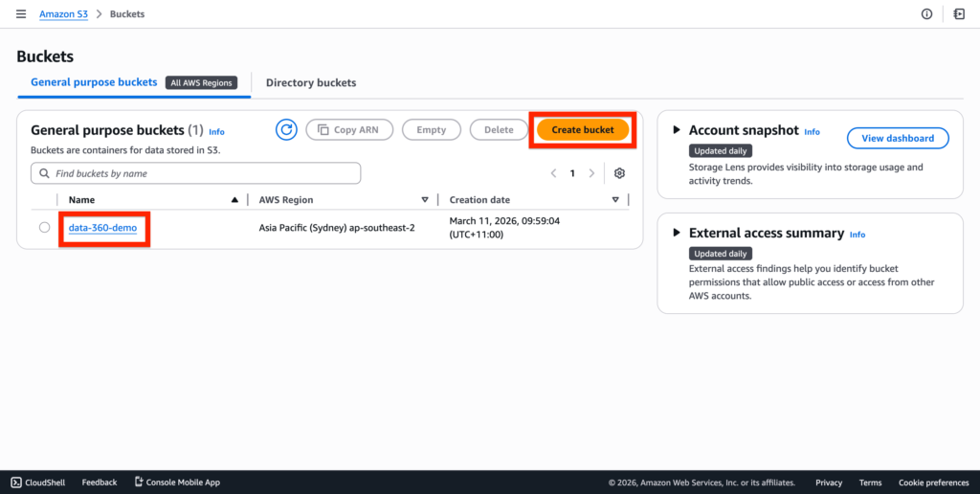This screenshot has height=494, width=980.
Task: Sort by Name column ascending arrow
Action: point(234,200)
